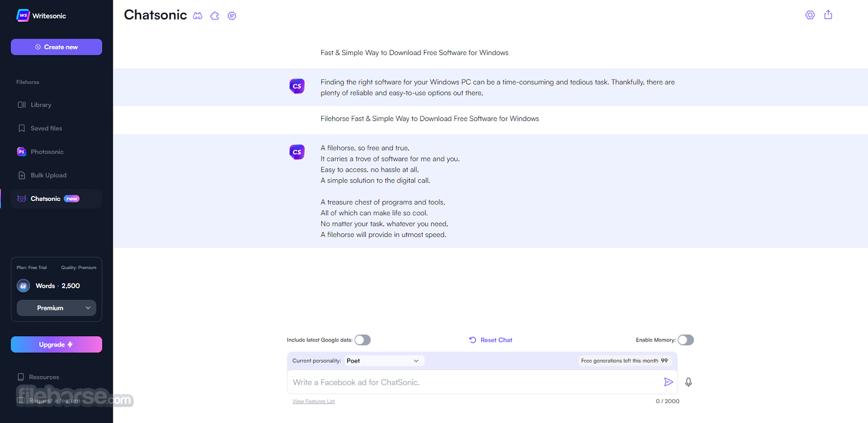Click the Writesonic logo in the sidebar
868x423 pixels.
[41, 16]
